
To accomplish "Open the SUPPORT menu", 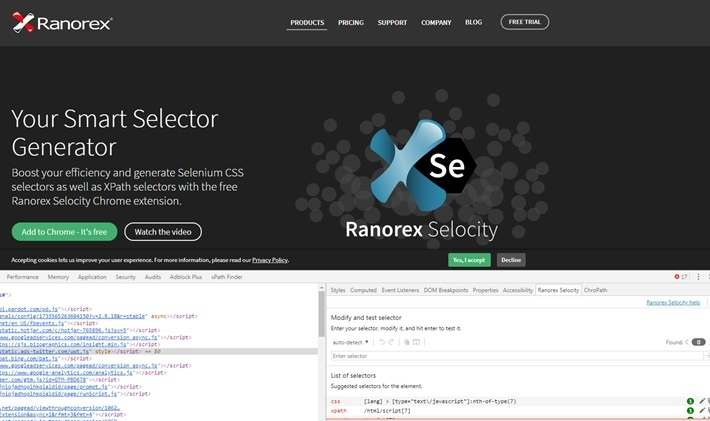I will coord(392,22).
